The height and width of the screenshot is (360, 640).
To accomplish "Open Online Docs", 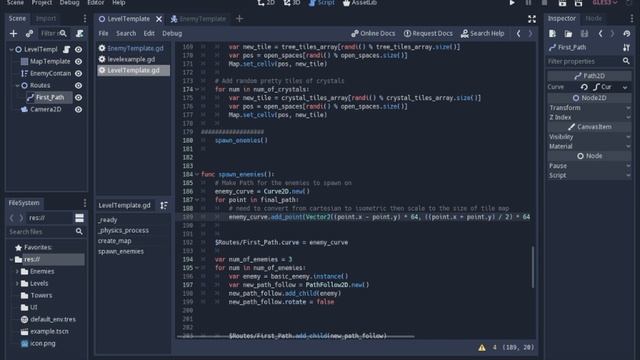I will coord(373,33).
